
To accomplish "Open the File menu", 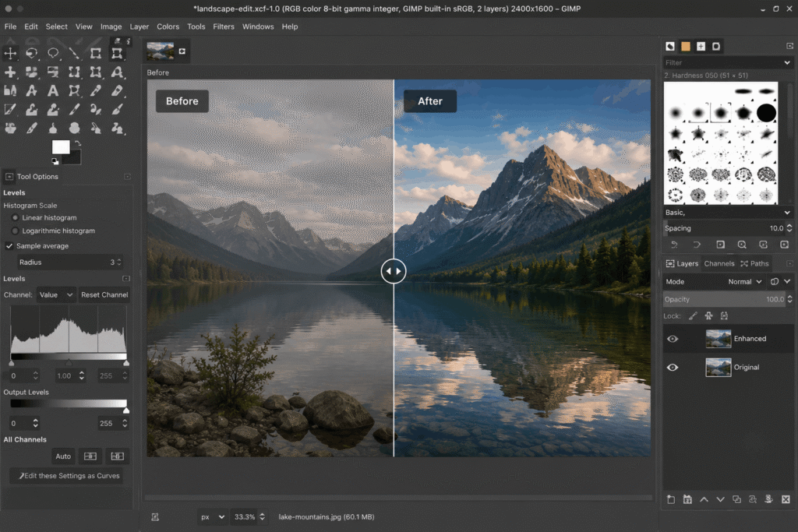I will (x=10, y=26).
